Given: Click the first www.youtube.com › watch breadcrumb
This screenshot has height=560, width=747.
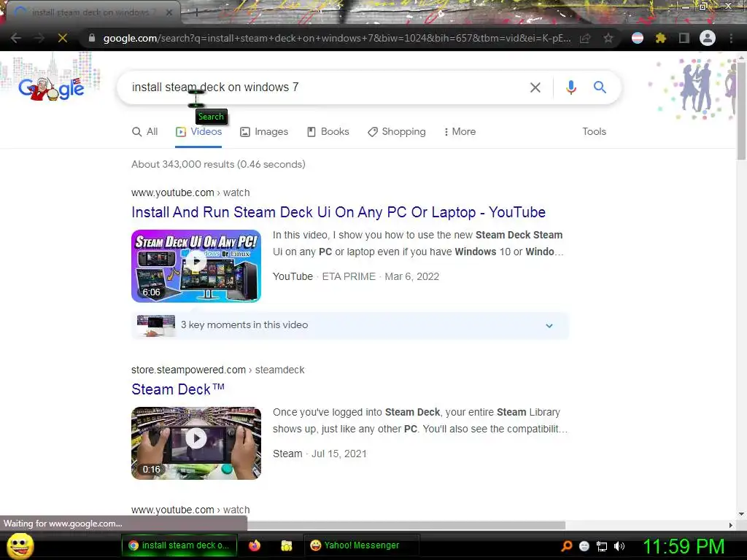Looking at the screenshot, I should click(x=190, y=192).
